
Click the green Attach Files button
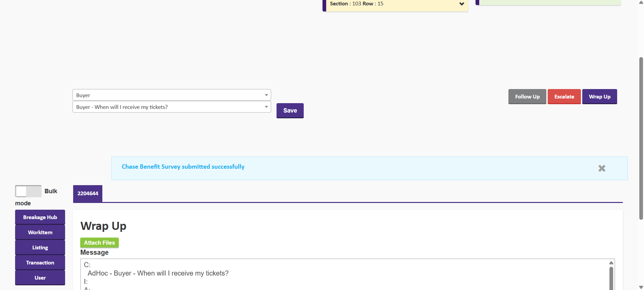tap(99, 243)
